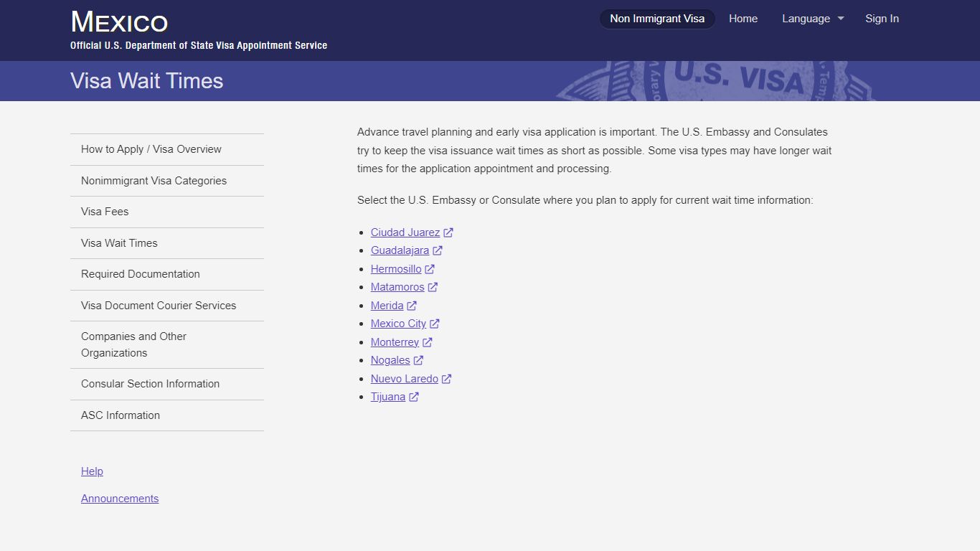Click the external link icon beside Nuevo Laredo
Screen dimensions: 980x551
pos(446,379)
